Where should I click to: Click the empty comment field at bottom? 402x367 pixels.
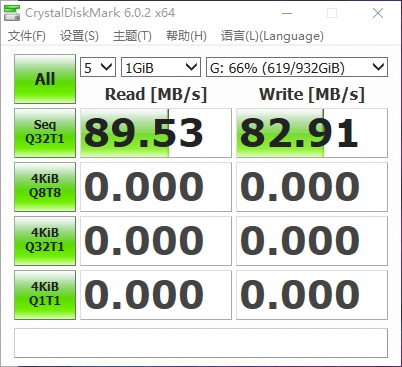tap(201, 343)
